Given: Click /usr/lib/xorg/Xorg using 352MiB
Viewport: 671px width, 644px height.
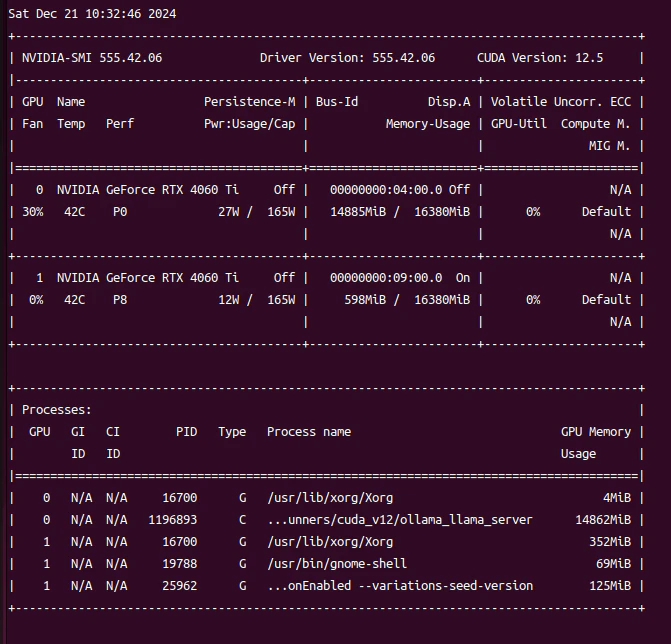Looking at the screenshot, I should coord(330,542).
